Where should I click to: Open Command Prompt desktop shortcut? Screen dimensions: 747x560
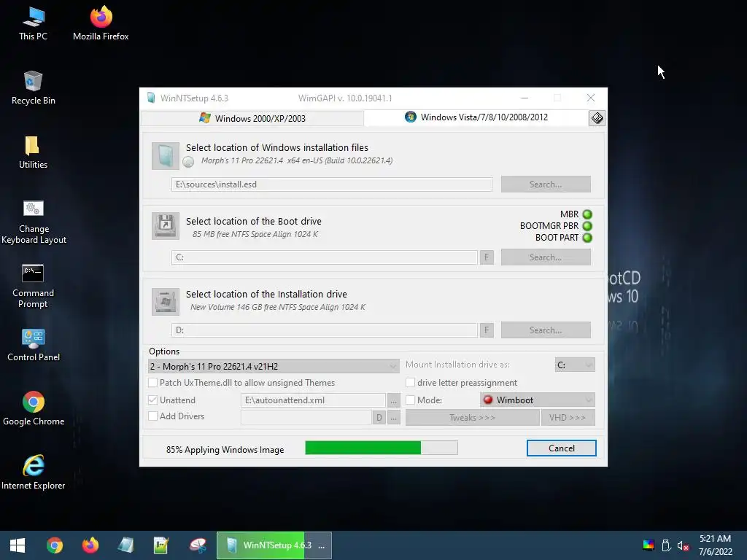[33, 286]
